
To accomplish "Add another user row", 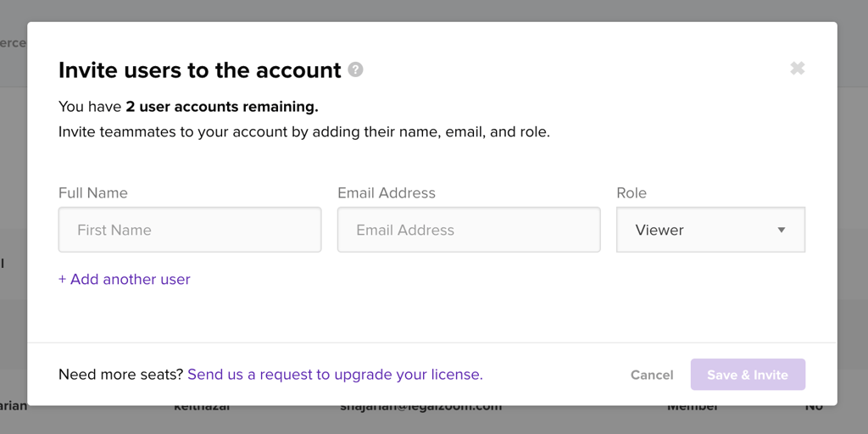I will (x=125, y=279).
